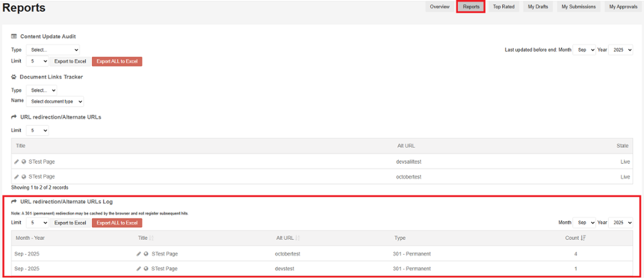Click the paw icon beside Document Links Tracker
The width and height of the screenshot is (644, 278).
click(14, 77)
